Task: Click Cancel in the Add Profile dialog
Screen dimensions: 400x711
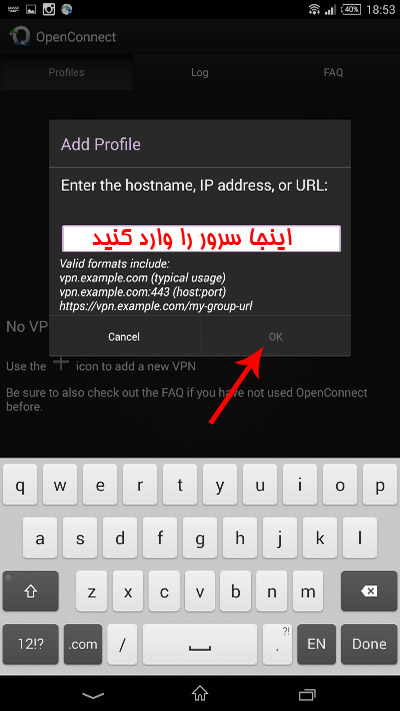Action: [124, 336]
